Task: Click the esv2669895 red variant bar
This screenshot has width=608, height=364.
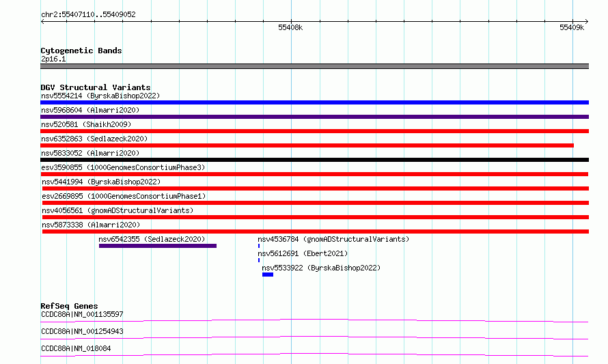Action: point(315,203)
